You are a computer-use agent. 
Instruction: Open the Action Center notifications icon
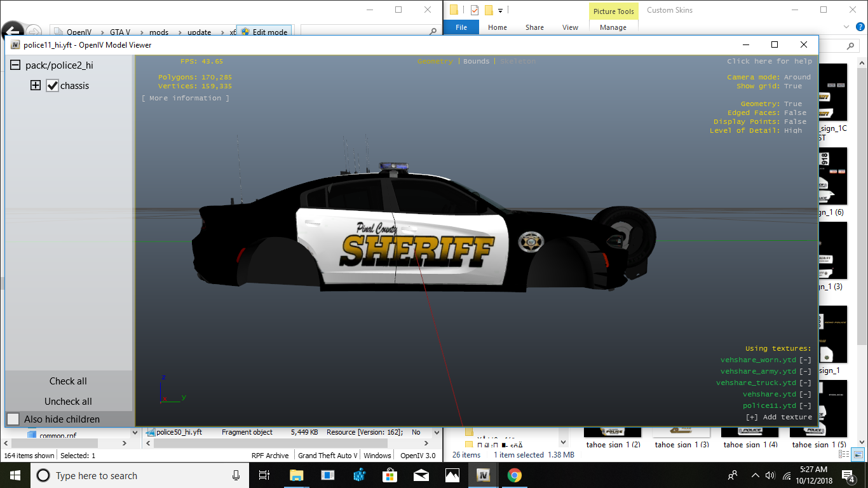(848, 475)
